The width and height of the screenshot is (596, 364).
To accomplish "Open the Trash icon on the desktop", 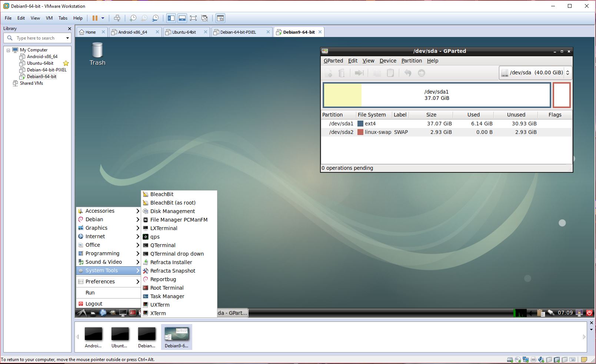I will [x=97, y=54].
